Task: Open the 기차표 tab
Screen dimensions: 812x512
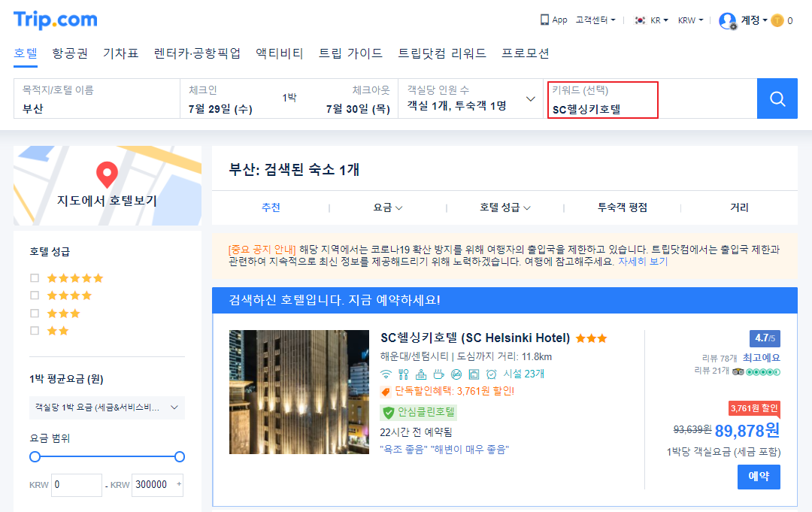Action: [x=120, y=53]
